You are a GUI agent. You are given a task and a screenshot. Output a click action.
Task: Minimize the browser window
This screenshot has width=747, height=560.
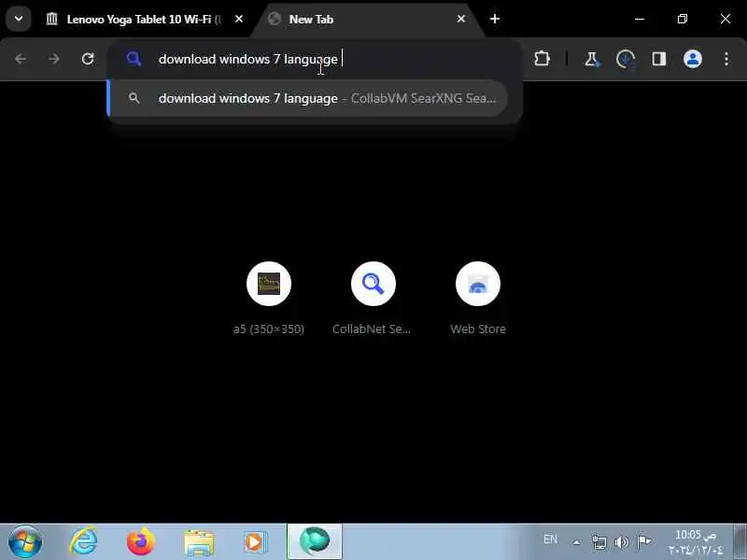[x=640, y=19]
